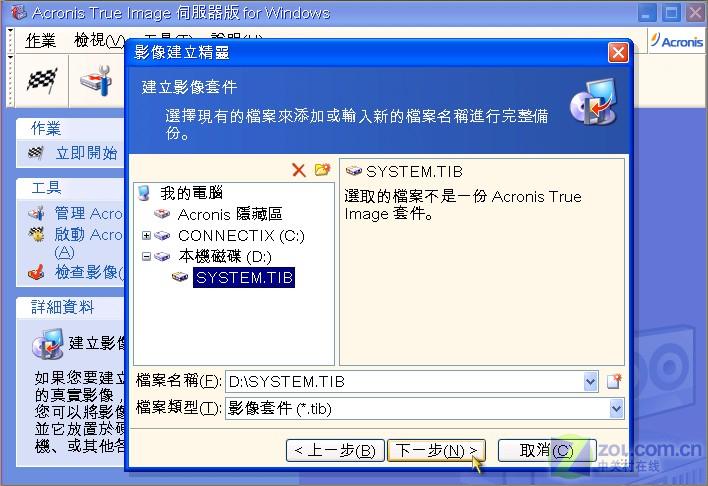Collapse the 本機磁碟 (D:) tree node
Viewport: 708px width, 486px height.
pos(146,257)
